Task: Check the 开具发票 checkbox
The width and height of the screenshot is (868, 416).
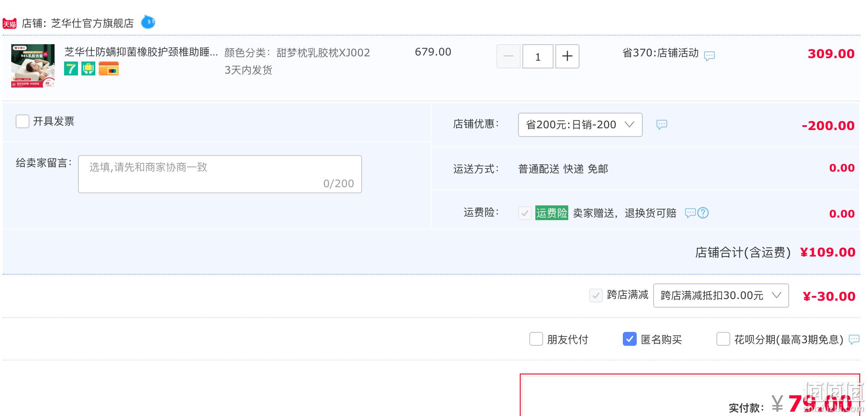Action: pos(23,121)
